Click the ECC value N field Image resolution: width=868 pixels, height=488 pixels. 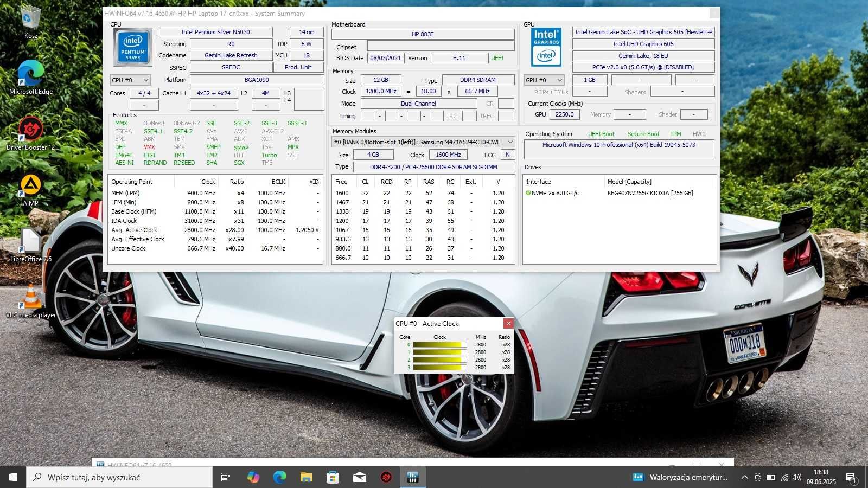508,155
